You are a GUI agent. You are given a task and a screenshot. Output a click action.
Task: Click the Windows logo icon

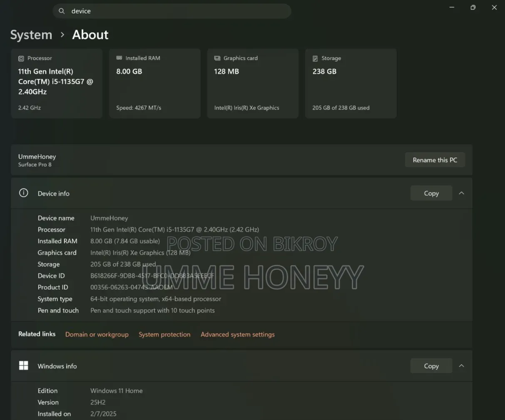pos(24,366)
